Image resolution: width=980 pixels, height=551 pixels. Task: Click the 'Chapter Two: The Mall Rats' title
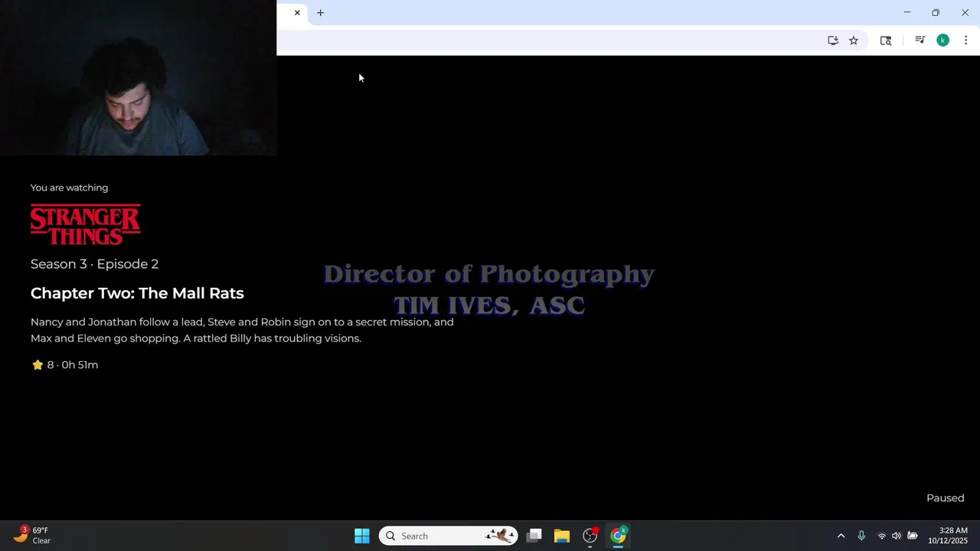point(137,293)
